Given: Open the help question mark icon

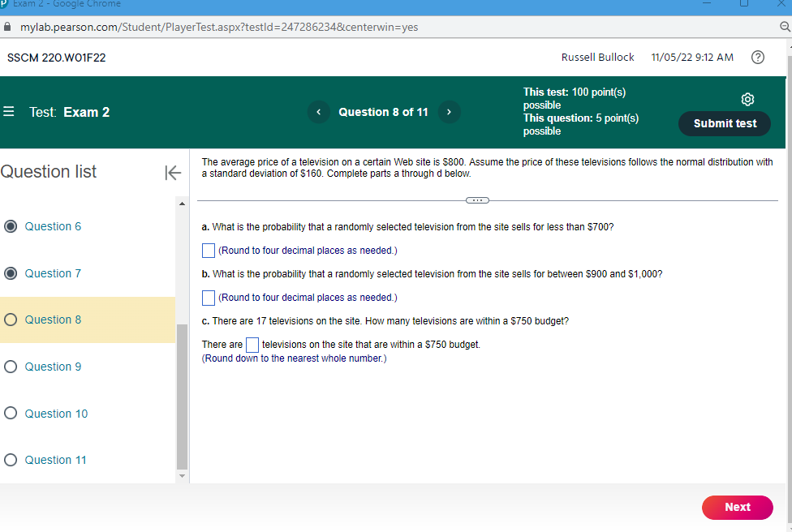Looking at the screenshot, I should click(758, 58).
